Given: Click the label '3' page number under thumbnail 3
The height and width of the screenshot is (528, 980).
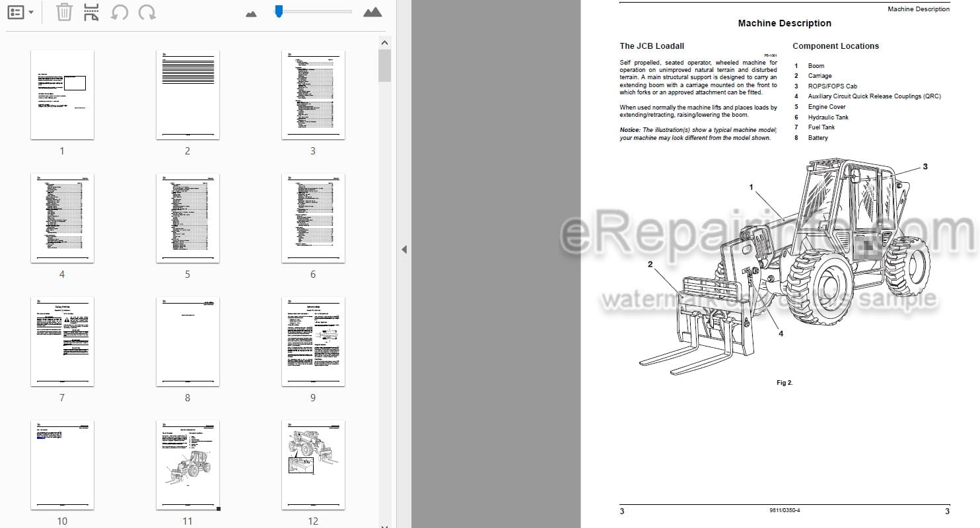Looking at the screenshot, I should (x=313, y=151).
